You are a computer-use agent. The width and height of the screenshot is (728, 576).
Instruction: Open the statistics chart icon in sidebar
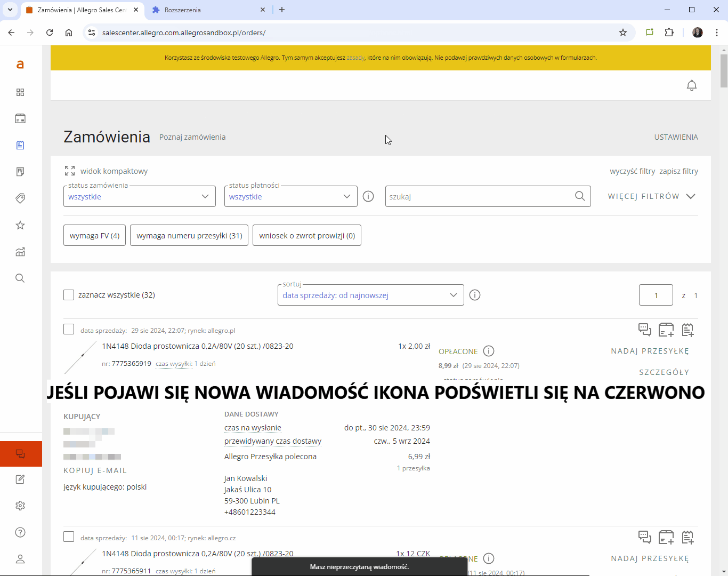click(20, 251)
